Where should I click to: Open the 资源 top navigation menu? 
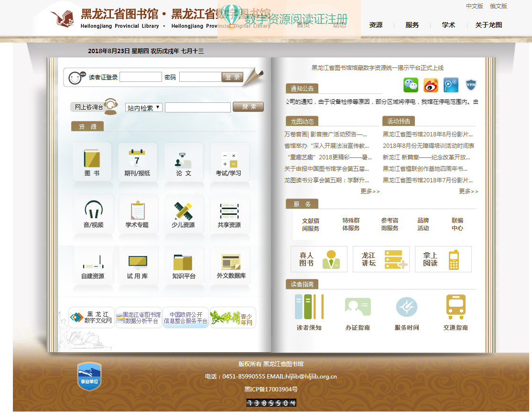pos(376,25)
